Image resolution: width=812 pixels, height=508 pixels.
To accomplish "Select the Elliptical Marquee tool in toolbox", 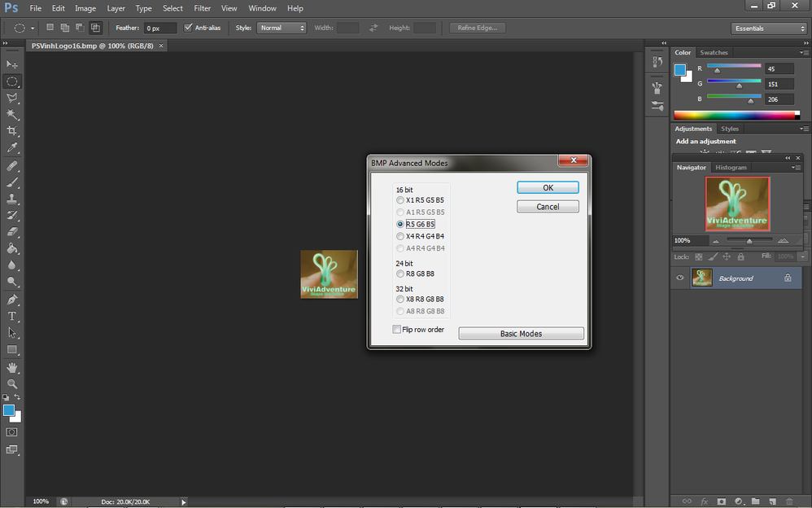I will coord(12,81).
